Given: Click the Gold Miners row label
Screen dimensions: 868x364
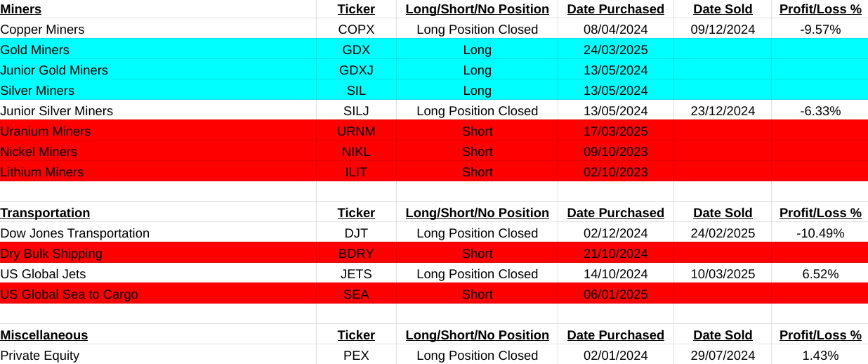Looking at the screenshot, I should click(x=35, y=50).
